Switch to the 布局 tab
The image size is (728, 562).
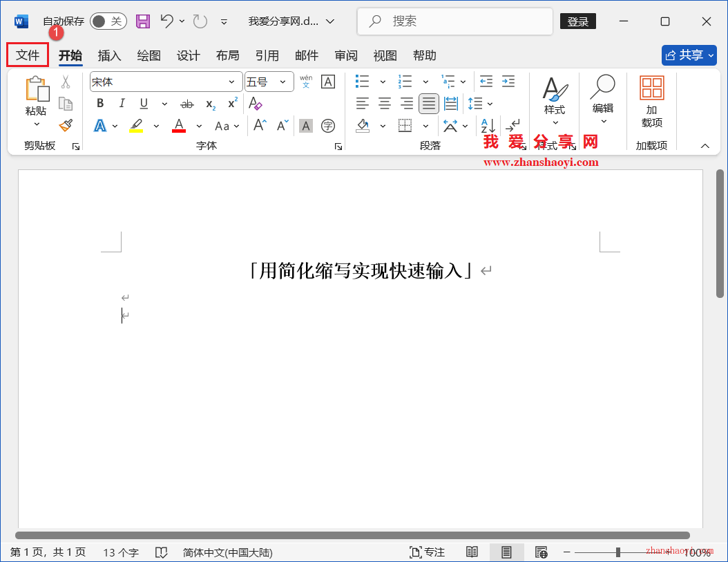click(x=227, y=55)
